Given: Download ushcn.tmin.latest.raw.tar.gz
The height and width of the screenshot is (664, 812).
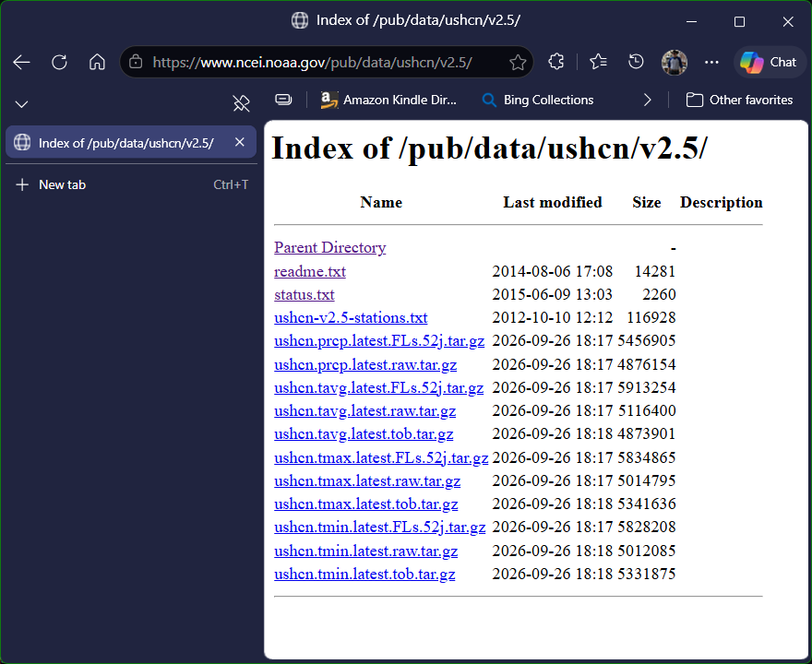Looking at the screenshot, I should click(x=365, y=551).
